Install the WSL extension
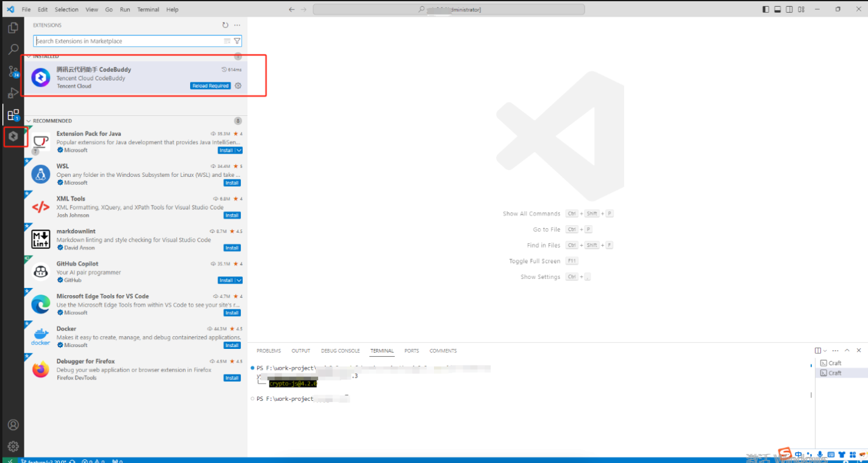 coord(232,182)
